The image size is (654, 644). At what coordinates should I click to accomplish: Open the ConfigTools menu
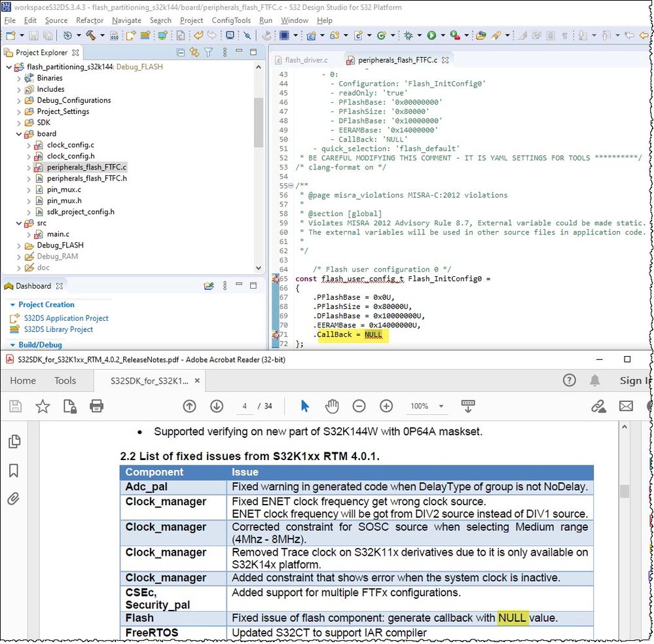pyautogui.click(x=231, y=20)
